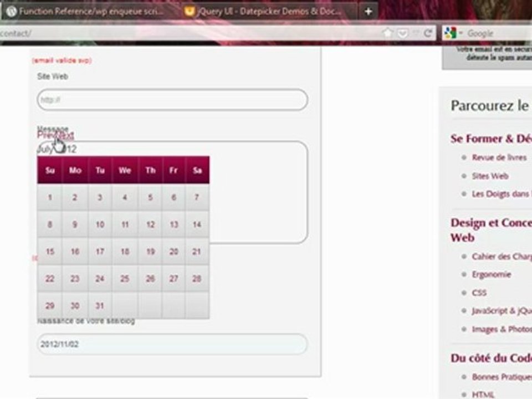Screen dimensions: 532x399
Task: Select day 7 in the calendar
Action: point(197,197)
